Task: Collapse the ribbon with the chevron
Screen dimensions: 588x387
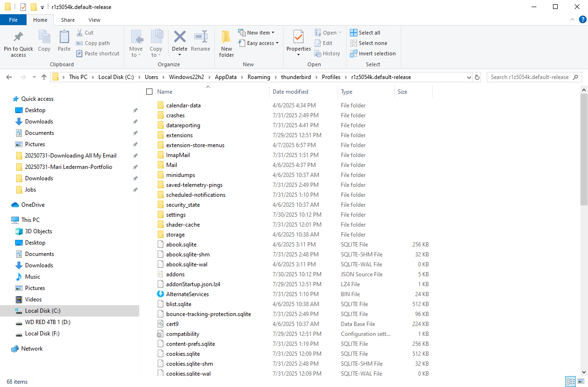Action: click(x=572, y=19)
